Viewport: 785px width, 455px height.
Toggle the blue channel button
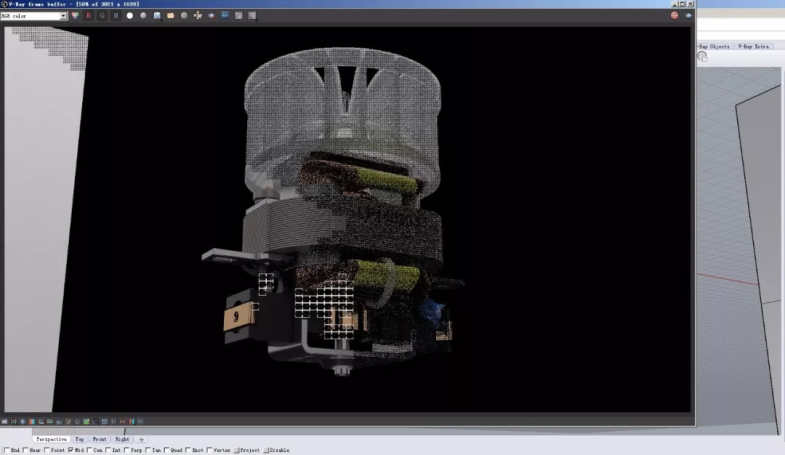(x=115, y=16)
